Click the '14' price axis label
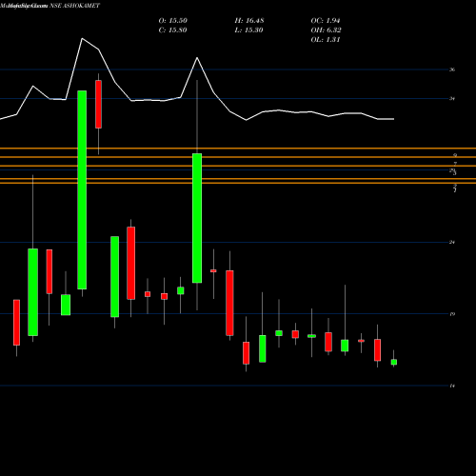This screenshot has height=476, width=476. pyautogui.click(x=452, y=386)
